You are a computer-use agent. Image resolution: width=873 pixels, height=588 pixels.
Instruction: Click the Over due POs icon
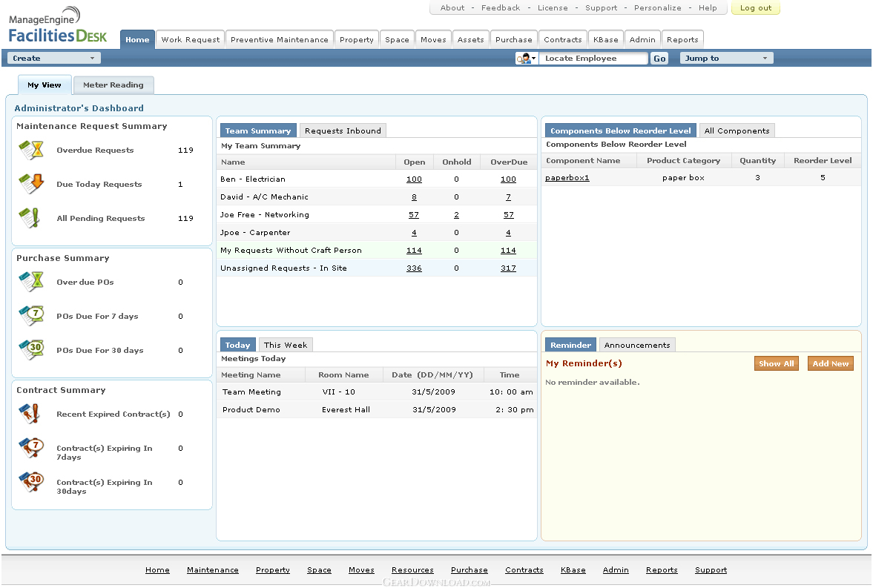coord(31,282)
